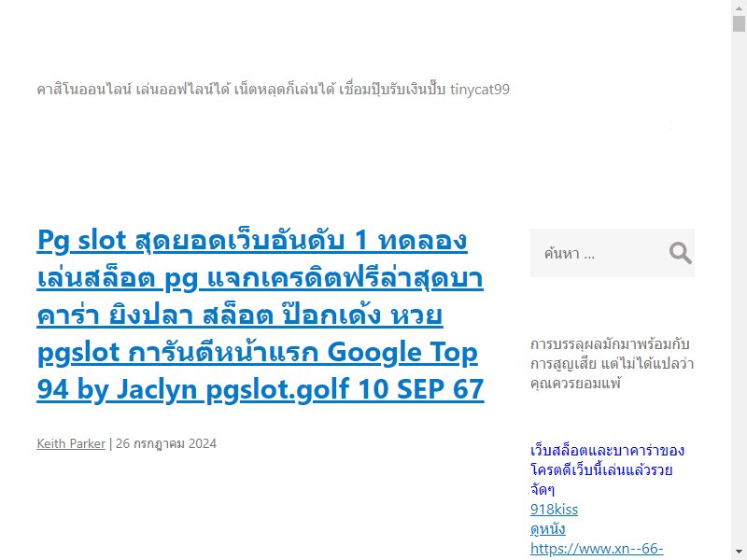
Task: Click the search magnifier icon
Action: click(681, 253)
